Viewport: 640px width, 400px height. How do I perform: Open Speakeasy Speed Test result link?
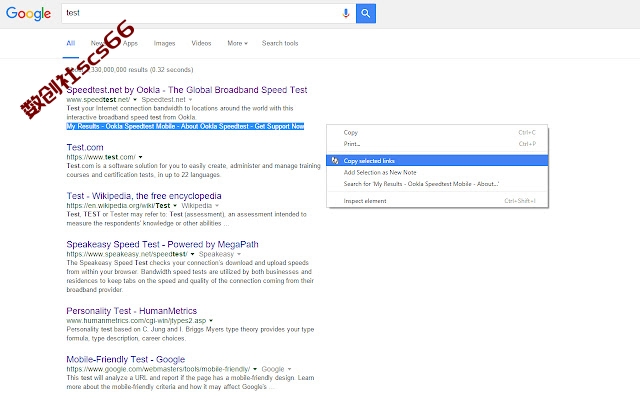[x=162, y=244]
